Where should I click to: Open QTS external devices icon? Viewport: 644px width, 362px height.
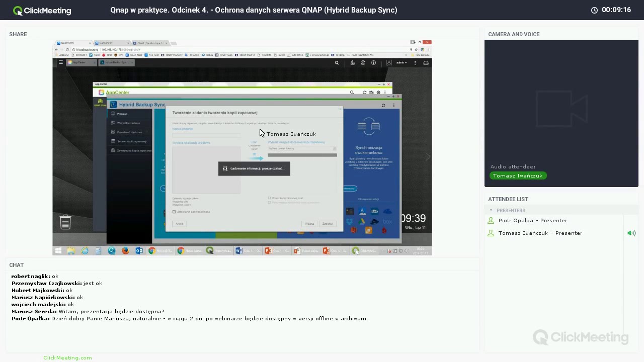[363, 63]
